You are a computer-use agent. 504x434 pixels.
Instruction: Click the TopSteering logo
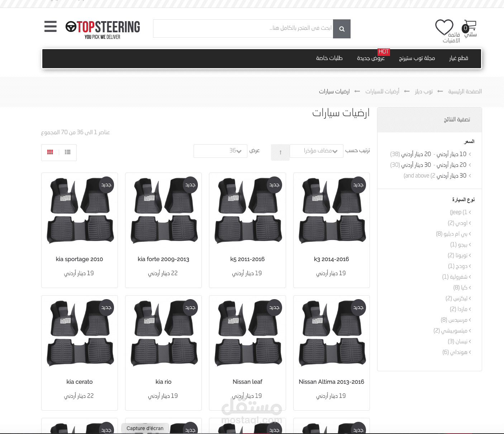[103, 30]
